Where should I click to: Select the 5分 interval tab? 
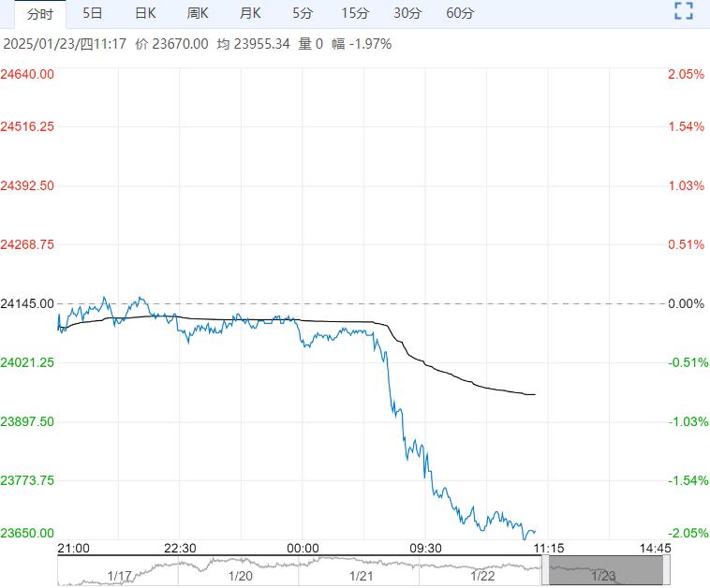(303, 13)
